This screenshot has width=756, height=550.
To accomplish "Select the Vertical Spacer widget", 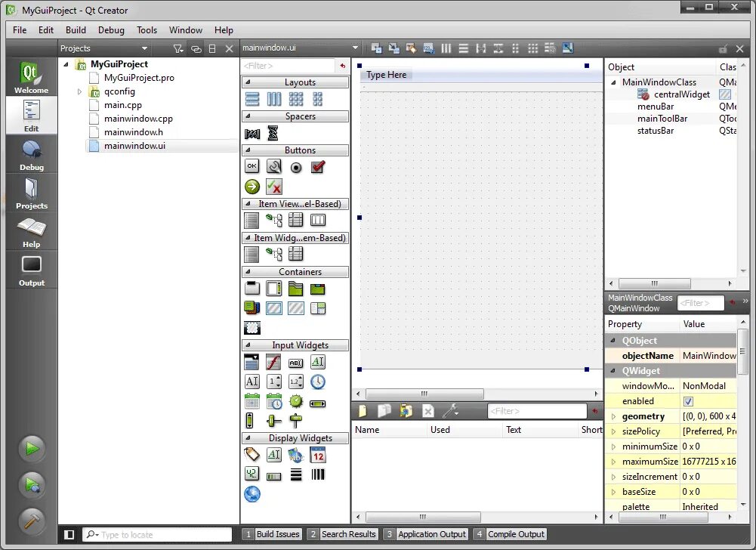I will point(273,133).
